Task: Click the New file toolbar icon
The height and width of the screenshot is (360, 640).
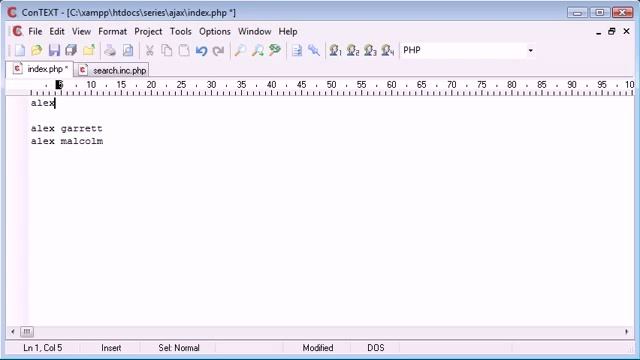Action: point(20,51)
